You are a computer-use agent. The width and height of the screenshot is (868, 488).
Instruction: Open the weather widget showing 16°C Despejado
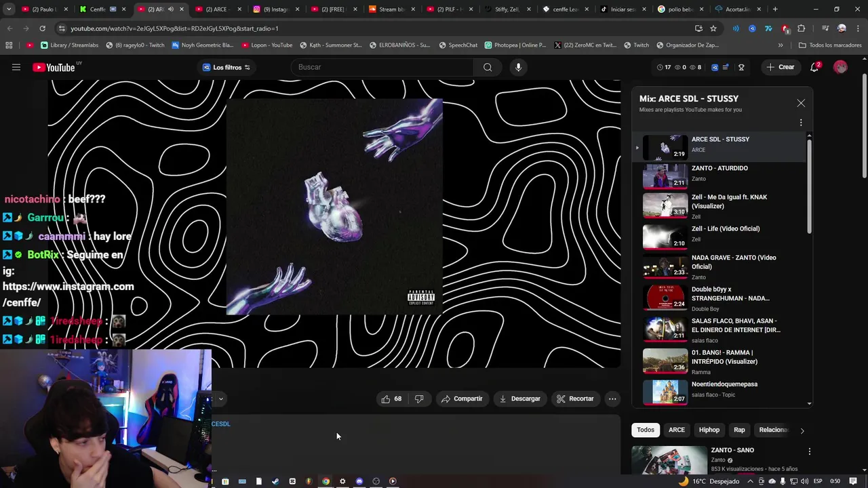(709, 481)
